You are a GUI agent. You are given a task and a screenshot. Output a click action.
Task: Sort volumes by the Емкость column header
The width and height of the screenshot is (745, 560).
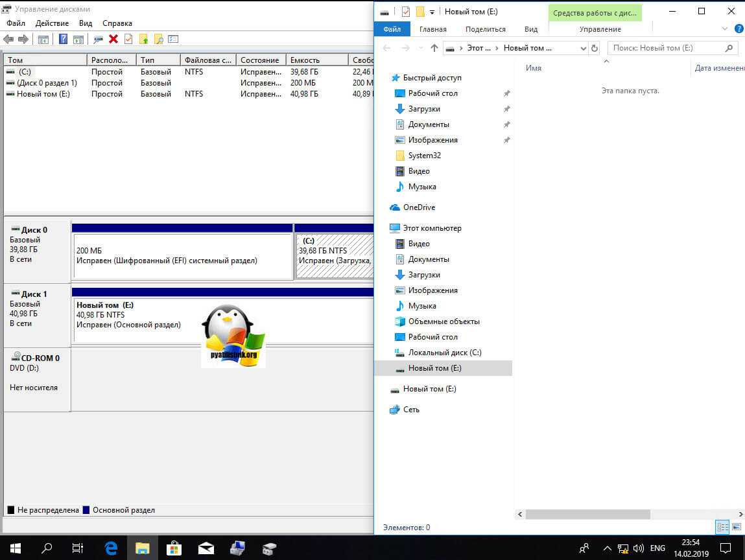point(316,60)
